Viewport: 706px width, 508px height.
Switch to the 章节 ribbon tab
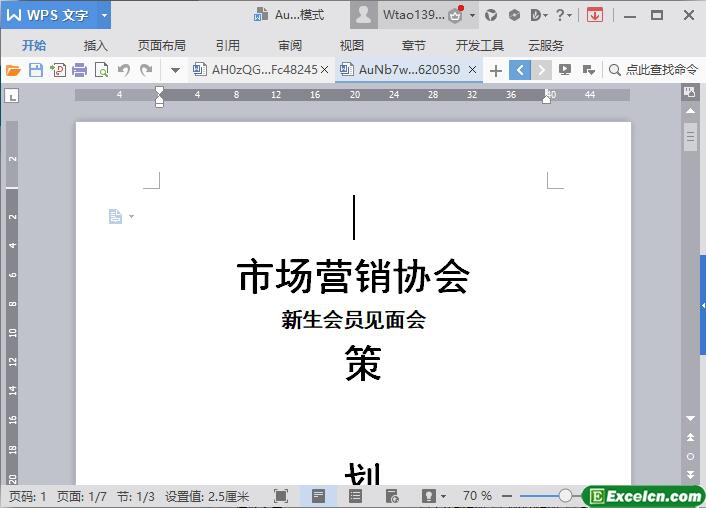[x=413, y=45]
